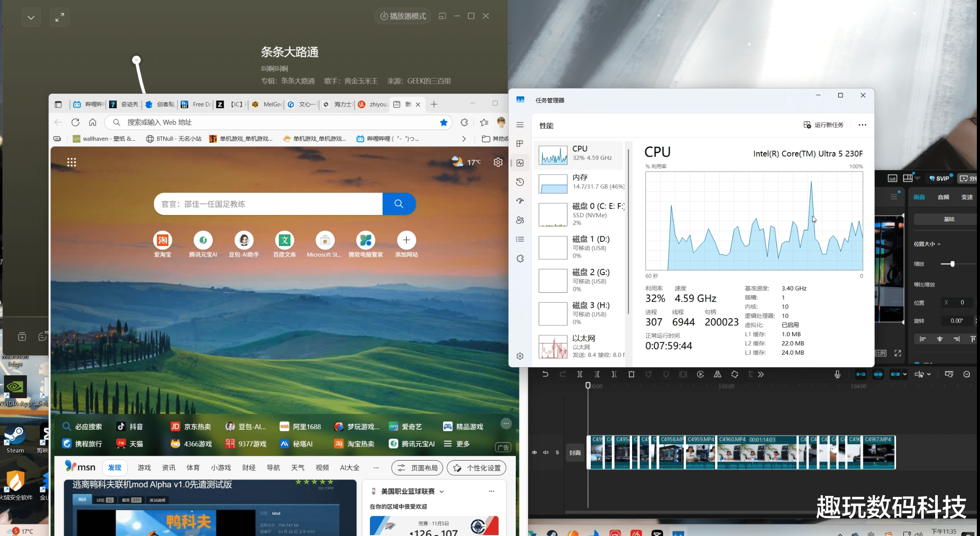Expand the 美国职业篮球联赛 dropdown
The width and height of the screenshot is (980, 536).
point(442,492)
